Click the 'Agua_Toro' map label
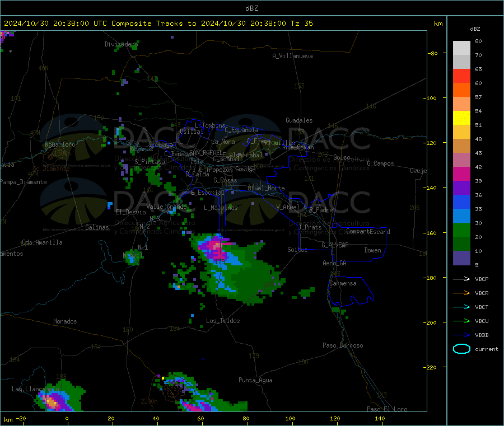Screen dimensions: 504x426 click(60, 144)
